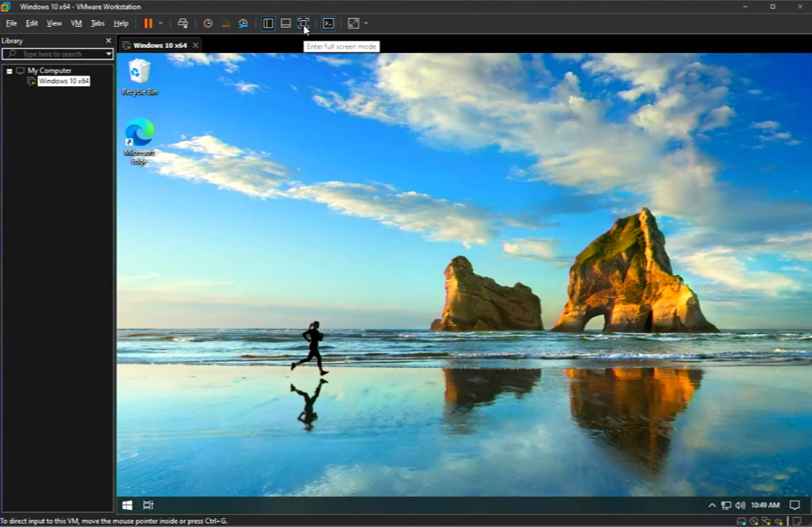The image size is (812, 527).
Task: Toggle the console view button
Action: tap(328, 23)
